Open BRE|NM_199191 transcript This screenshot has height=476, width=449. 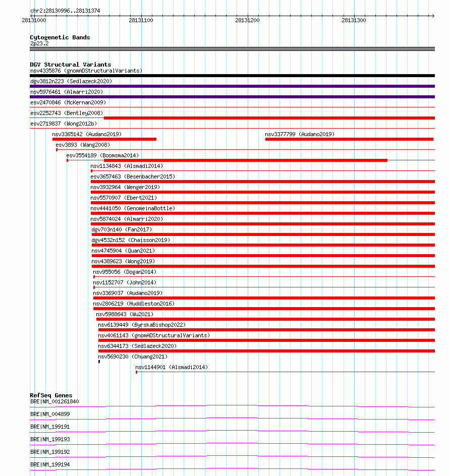[x=50, y=427]
